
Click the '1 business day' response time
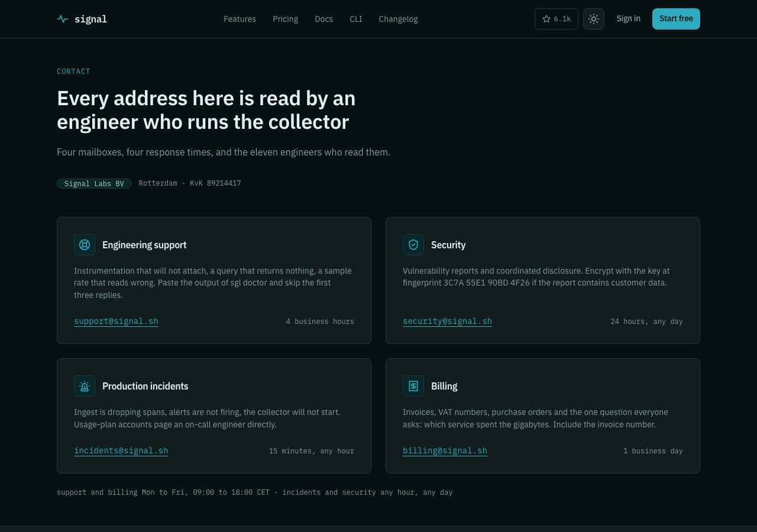pyautogui.click(x=653, y=451)
